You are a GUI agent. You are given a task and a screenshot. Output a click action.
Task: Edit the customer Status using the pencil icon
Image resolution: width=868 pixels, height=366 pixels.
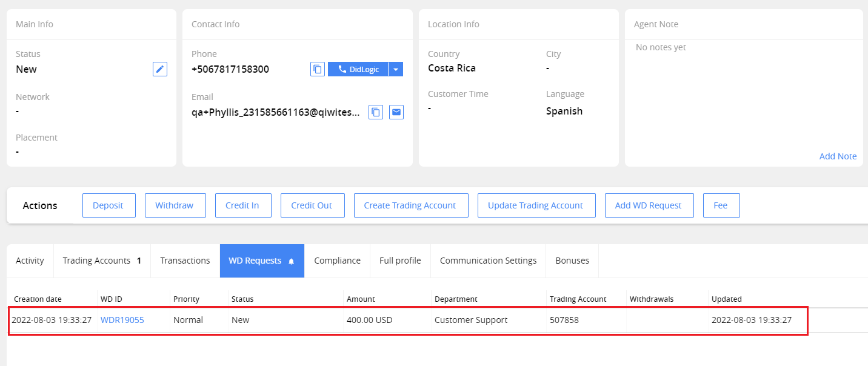tap(159, 68)
